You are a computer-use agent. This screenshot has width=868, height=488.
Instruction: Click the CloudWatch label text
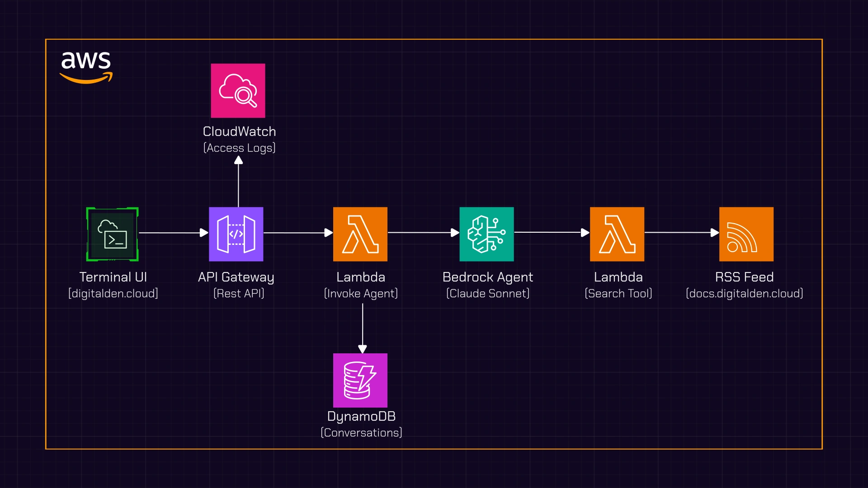pyautogui.click(x=239, y=131)
